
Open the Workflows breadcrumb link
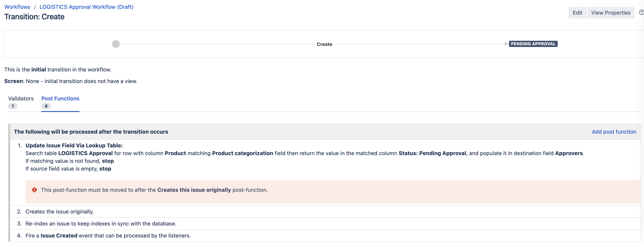tap(17, 7)
